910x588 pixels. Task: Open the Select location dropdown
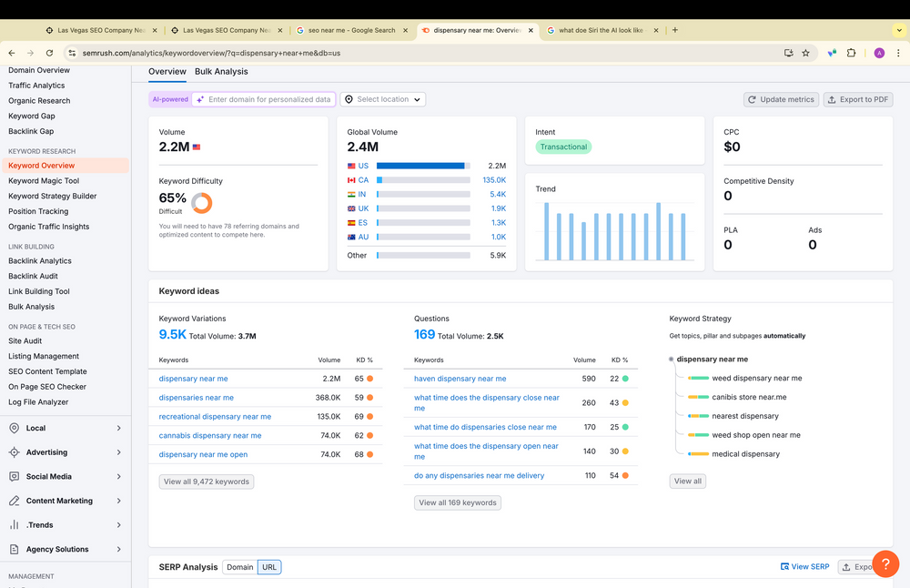[383, 99]
